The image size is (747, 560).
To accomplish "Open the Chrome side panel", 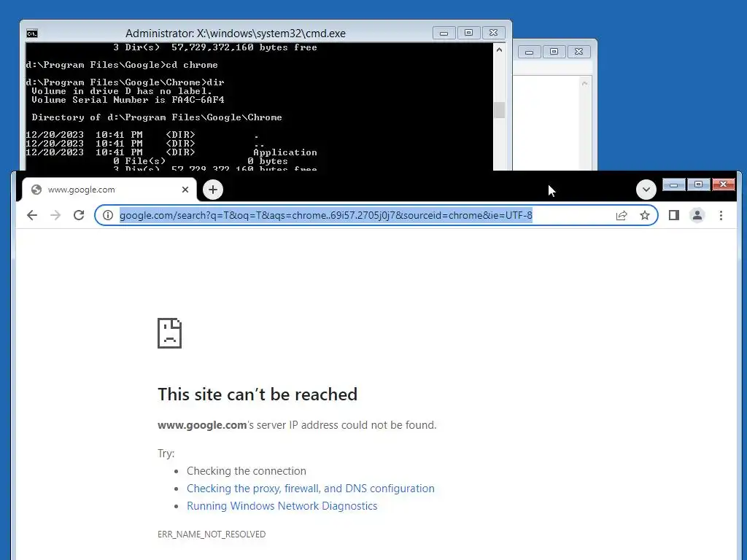I will (673, 215).
